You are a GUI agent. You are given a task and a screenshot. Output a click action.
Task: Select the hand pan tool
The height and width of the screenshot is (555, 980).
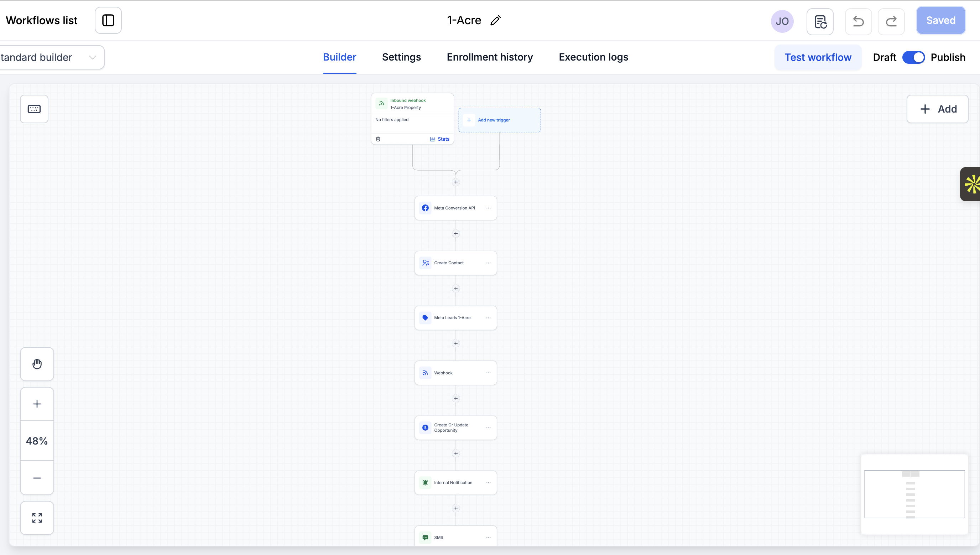click(x=37, y=364)
